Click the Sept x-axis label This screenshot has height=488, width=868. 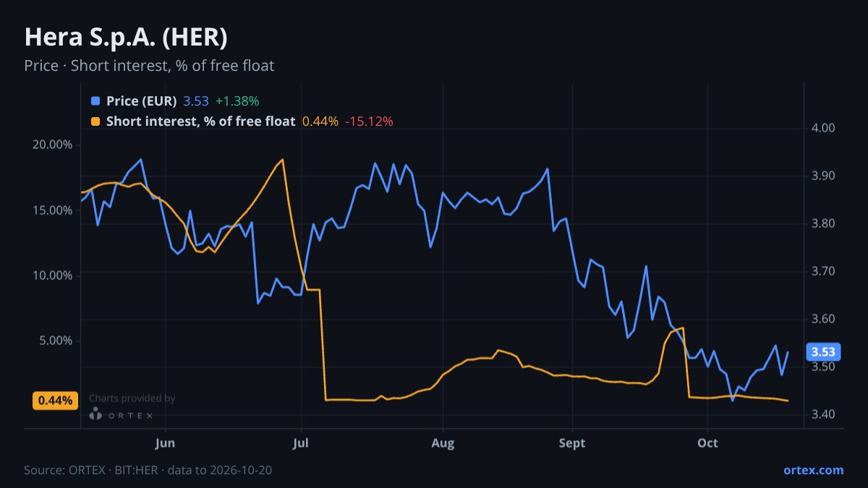572,443
